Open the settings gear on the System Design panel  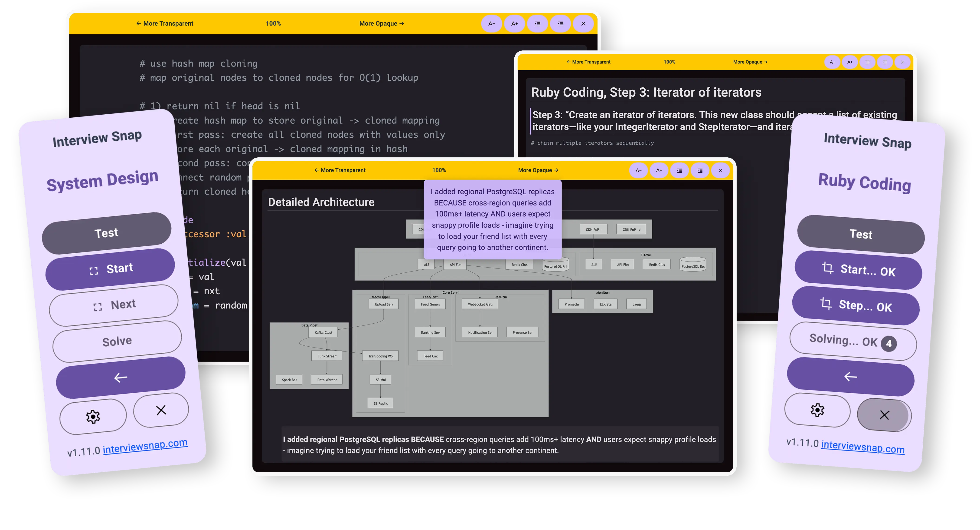93,417
